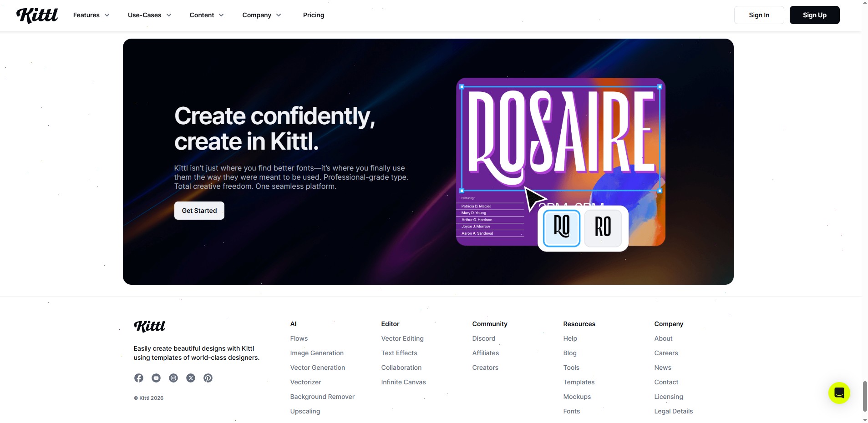Viewport: 868px width, 423px height.
Task: Open the Collaboration link
Action: (401, 368)
